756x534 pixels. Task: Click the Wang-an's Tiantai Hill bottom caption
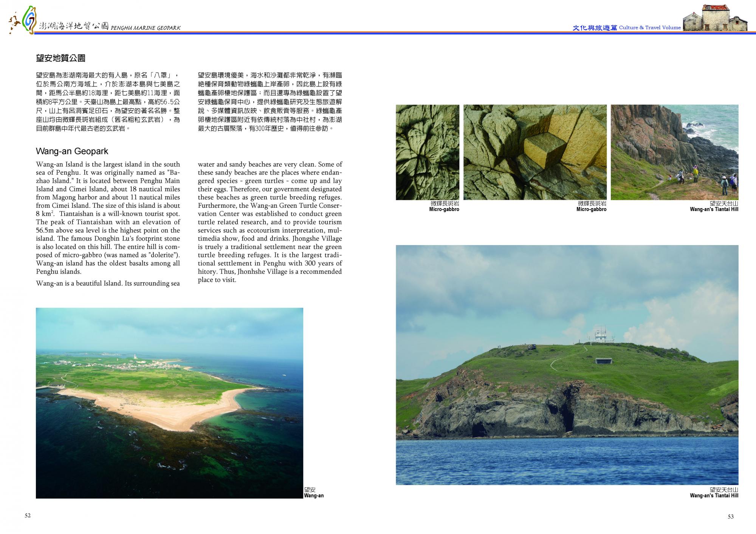pos(714,495)
